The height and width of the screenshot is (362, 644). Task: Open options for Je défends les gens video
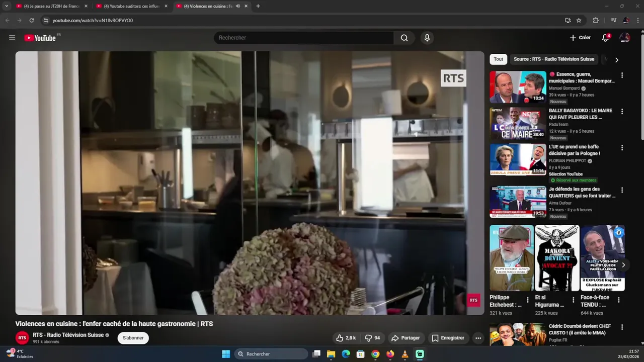(x=622, y=190)
